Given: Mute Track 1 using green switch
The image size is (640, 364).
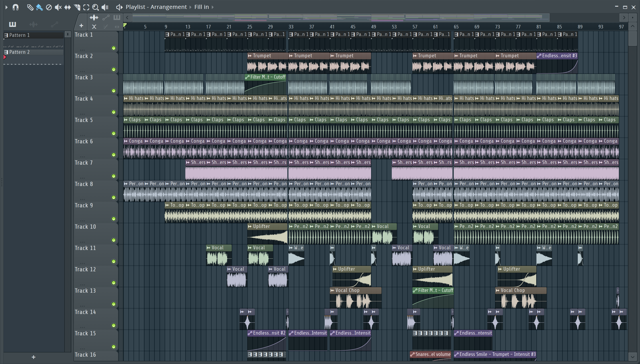Looking at the screenshot, I should (x=114, y=48).
